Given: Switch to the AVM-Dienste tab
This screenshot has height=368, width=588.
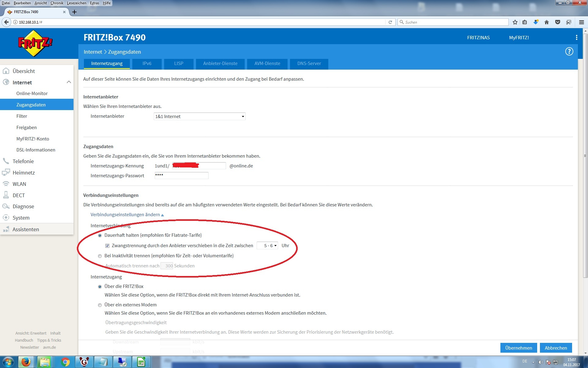Looking at the screenshot, I should (267, 63).
